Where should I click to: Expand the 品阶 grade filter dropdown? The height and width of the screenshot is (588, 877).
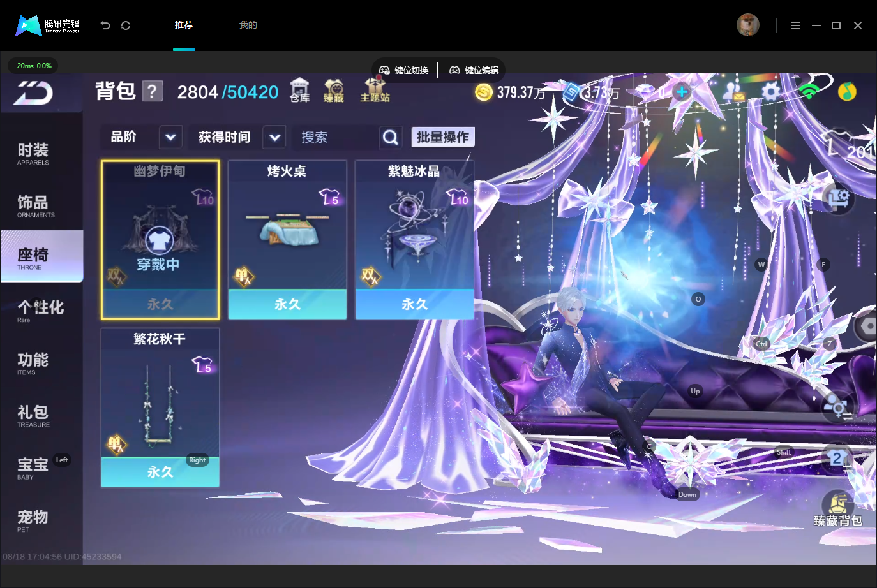point(170,137)
